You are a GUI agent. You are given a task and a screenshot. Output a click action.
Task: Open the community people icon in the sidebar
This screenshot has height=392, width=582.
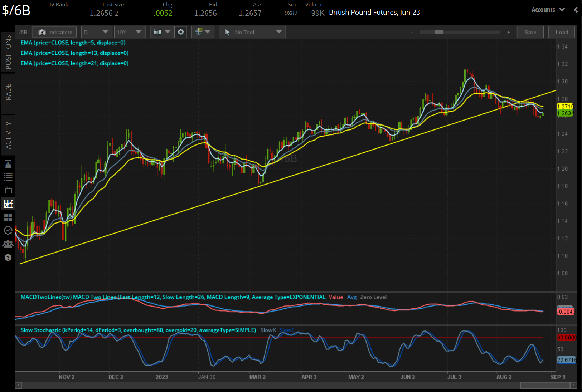point(8,244)
